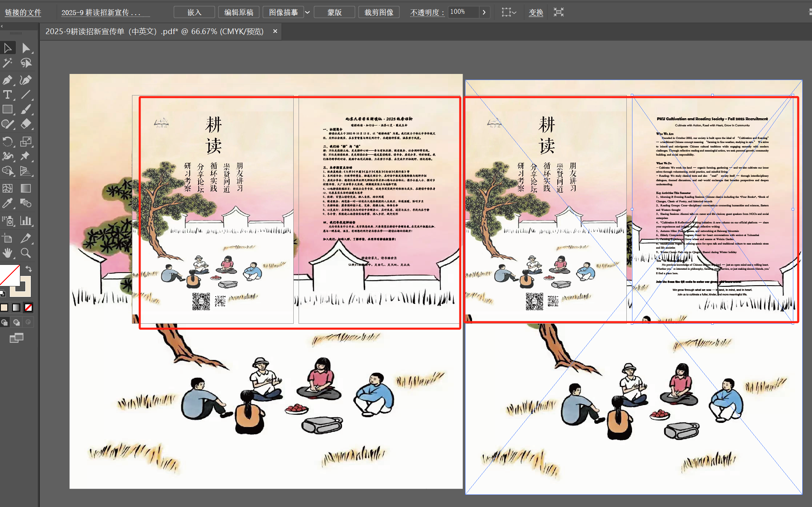This screenshot has width=812, height=507.
Task: Expand opacity slider arrow
Action: coord(484,12)
